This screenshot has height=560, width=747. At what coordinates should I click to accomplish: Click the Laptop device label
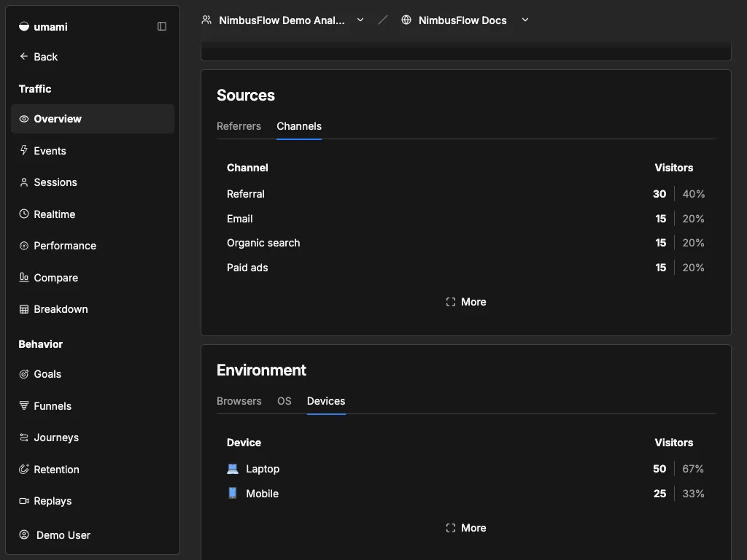click(263, 469)
